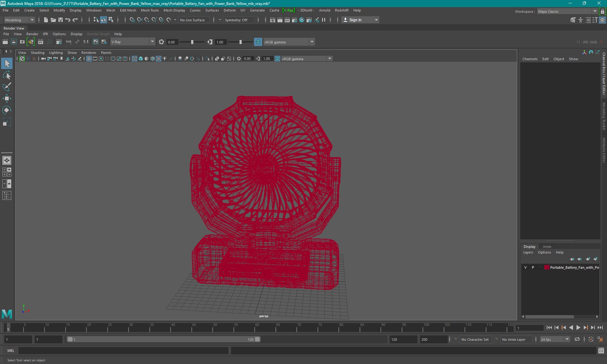Viewport: 607px width, 364px height.
Task: Open the Layers menu in Layer Editor
Action: click(528, 252)
